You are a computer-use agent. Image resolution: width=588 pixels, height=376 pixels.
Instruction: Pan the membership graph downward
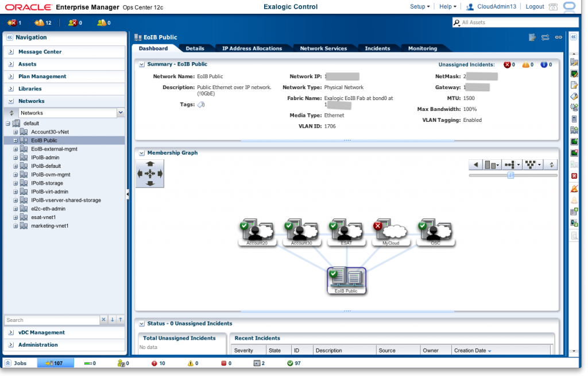click(150, 183)
